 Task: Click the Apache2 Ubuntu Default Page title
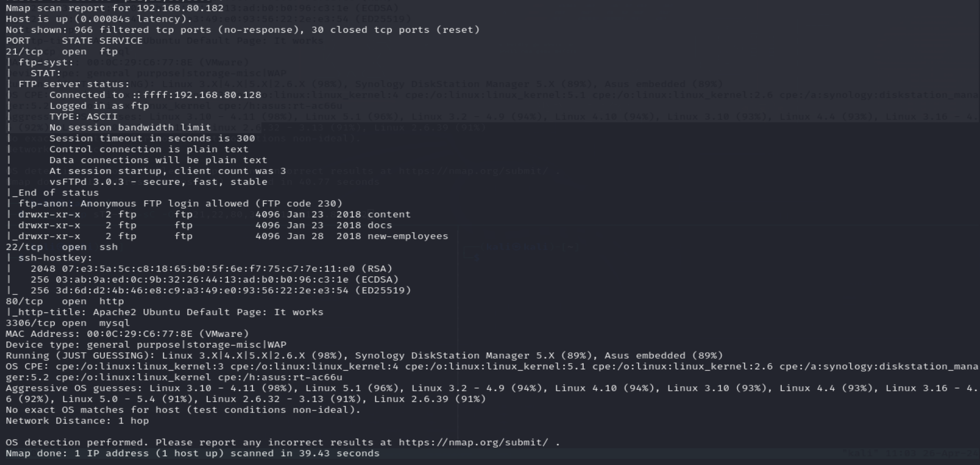208,313
